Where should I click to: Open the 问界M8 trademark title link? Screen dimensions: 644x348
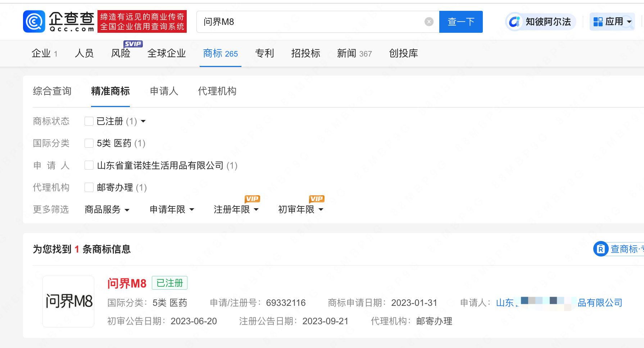click(127, 284)
